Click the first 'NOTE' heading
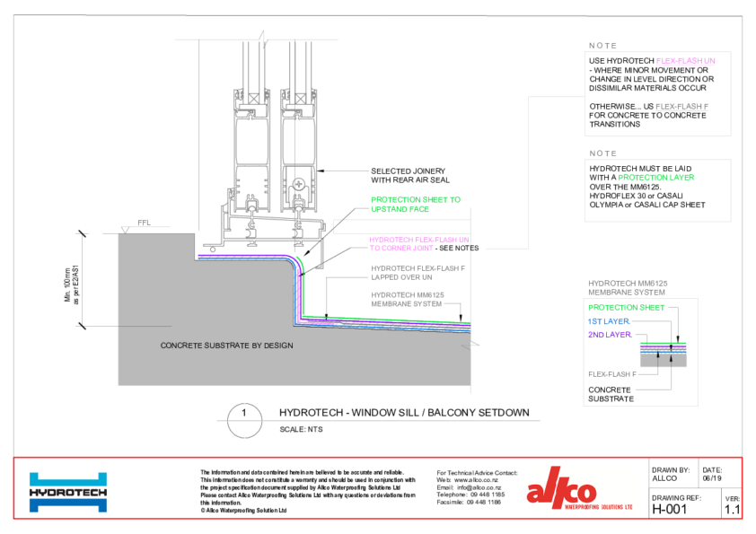756x534 pixels. pos(602,46)
